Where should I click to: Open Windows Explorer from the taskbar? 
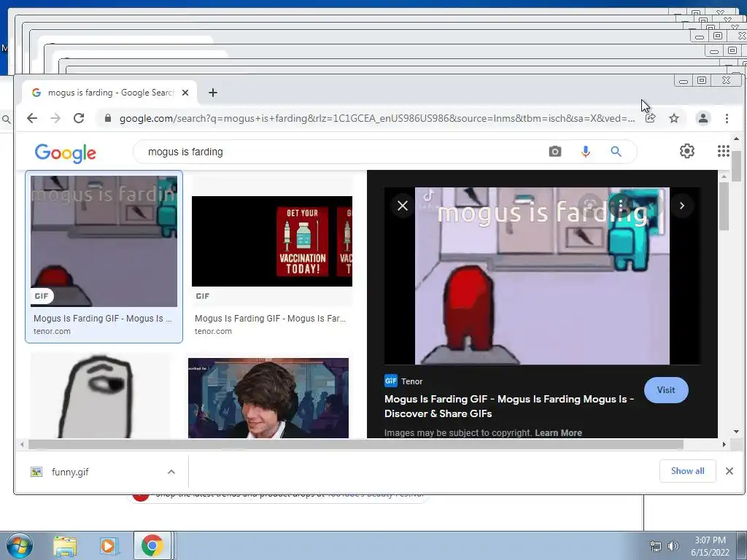(65, 545)
